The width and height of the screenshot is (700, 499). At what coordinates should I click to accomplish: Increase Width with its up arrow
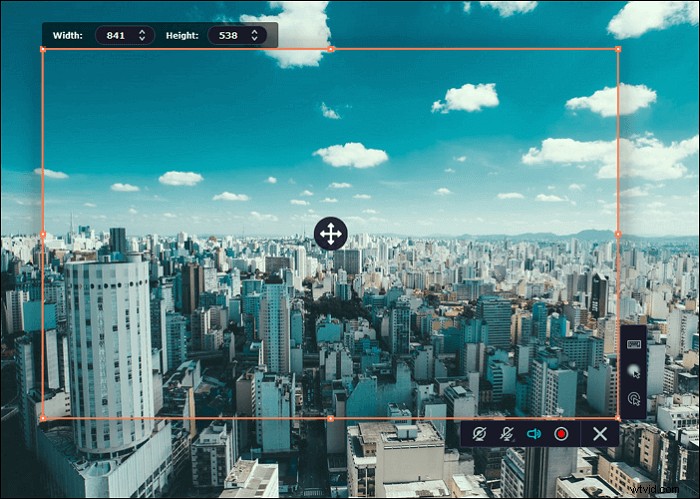(x=142, y=32)
